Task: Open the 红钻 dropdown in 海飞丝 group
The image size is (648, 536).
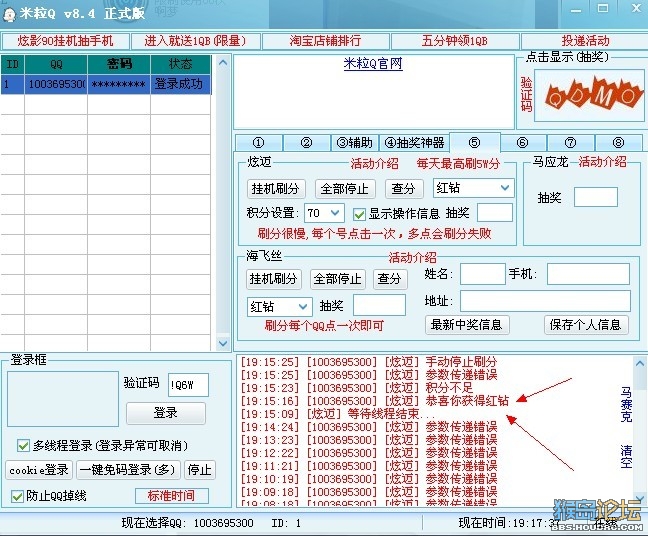Action: [x=279, y=307]
